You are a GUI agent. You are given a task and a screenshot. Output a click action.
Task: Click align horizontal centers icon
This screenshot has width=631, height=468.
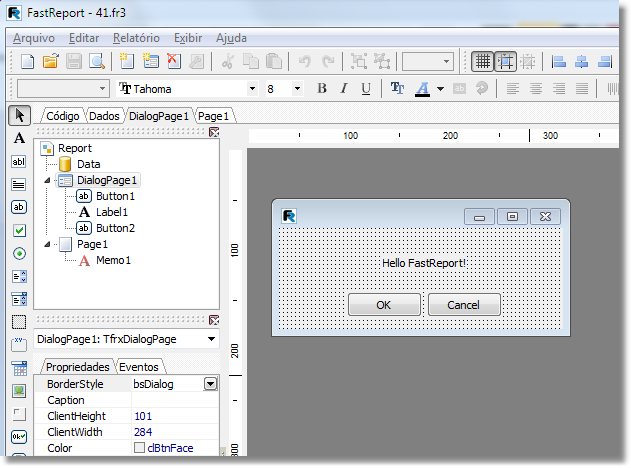[x=582, y=62]
